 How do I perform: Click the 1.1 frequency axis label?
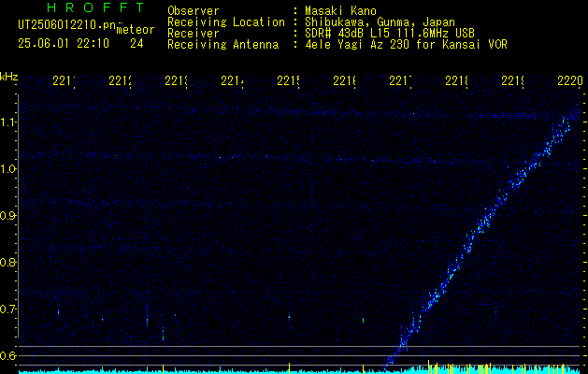7,122
